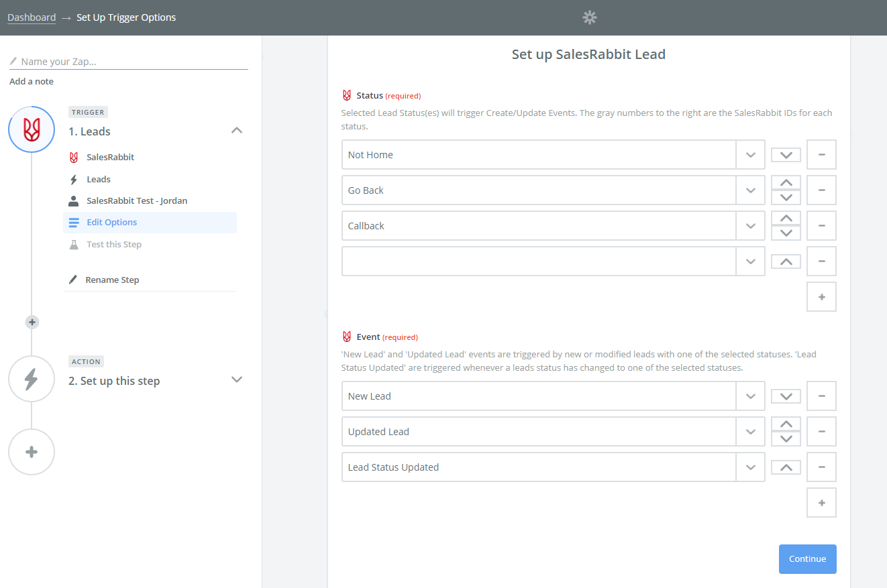Click the ACTION badge label
This screenshot has height=588, width=887.
coord(86,361)
